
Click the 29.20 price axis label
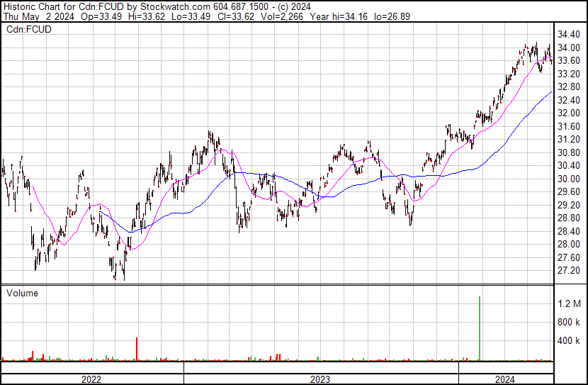pos(569,205)
